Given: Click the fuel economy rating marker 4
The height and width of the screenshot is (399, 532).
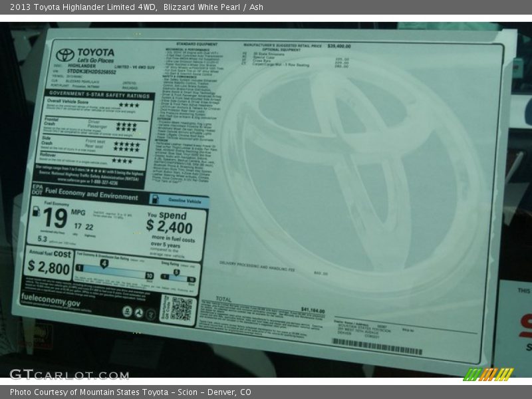Looking at the screenshot, I should click(x=104, y=263).
